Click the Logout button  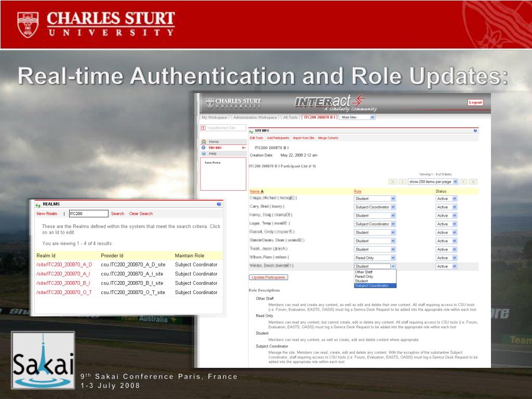pos(475,102)
